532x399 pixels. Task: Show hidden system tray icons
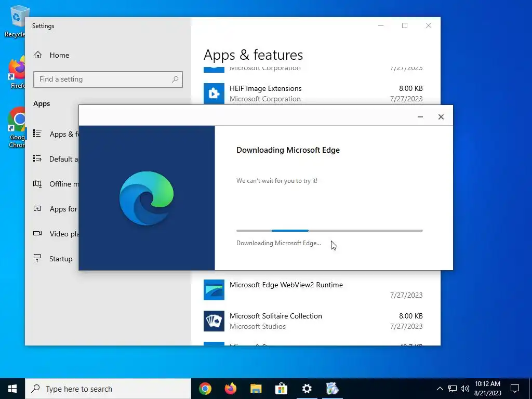[x=440, y=389]
